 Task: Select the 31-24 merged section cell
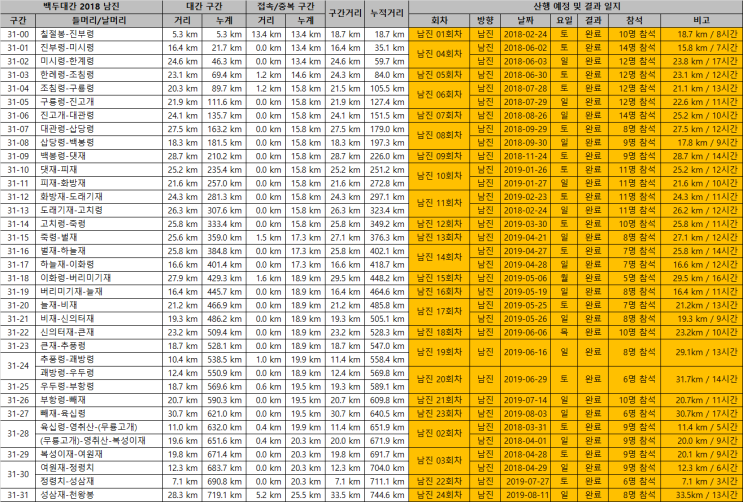tap(18, 366)
